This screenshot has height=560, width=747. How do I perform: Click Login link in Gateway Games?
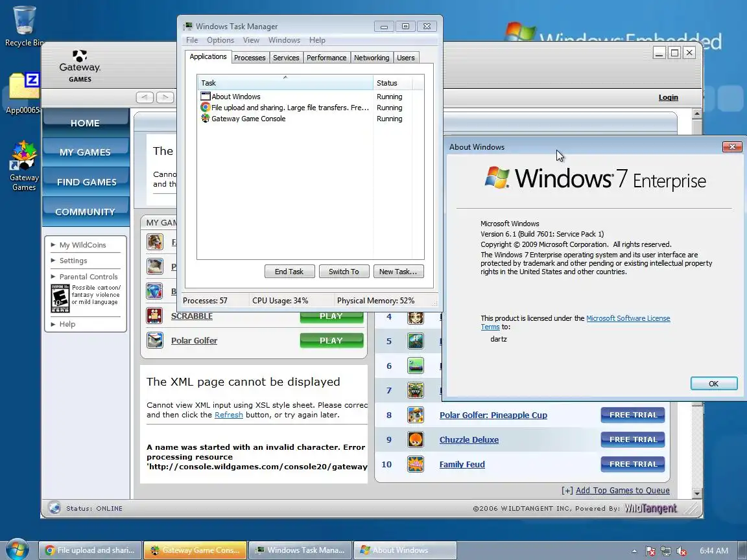(x=668, y=97)
